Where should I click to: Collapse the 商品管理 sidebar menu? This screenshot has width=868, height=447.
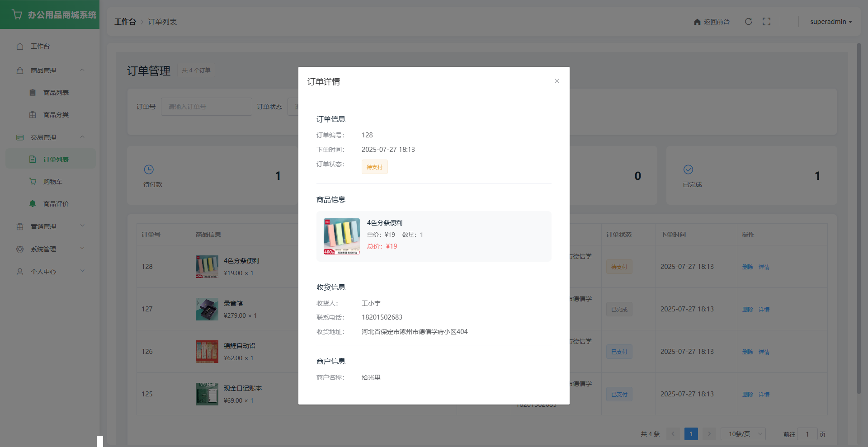50,71
